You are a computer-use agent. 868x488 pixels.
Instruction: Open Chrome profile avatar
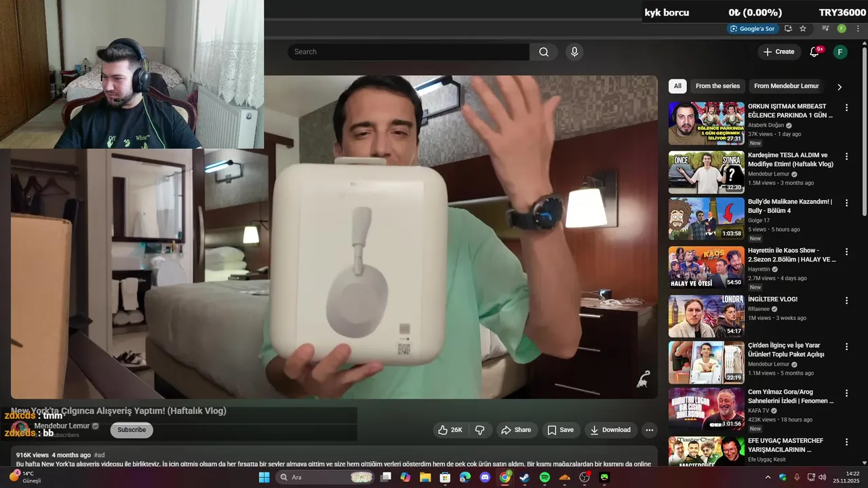point(842,28)
